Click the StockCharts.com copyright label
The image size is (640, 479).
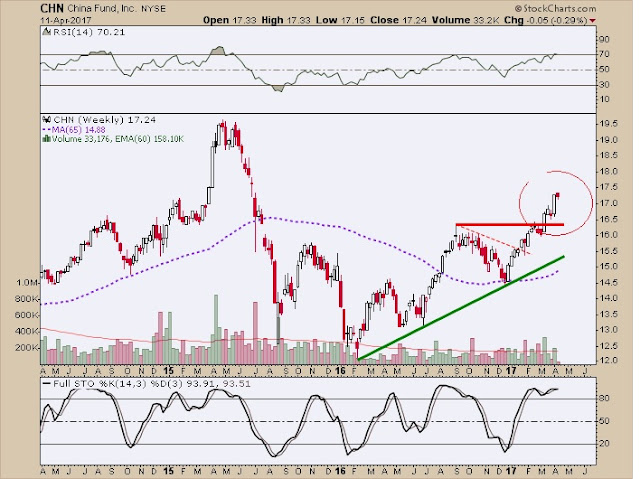click(x=555, y=8)
